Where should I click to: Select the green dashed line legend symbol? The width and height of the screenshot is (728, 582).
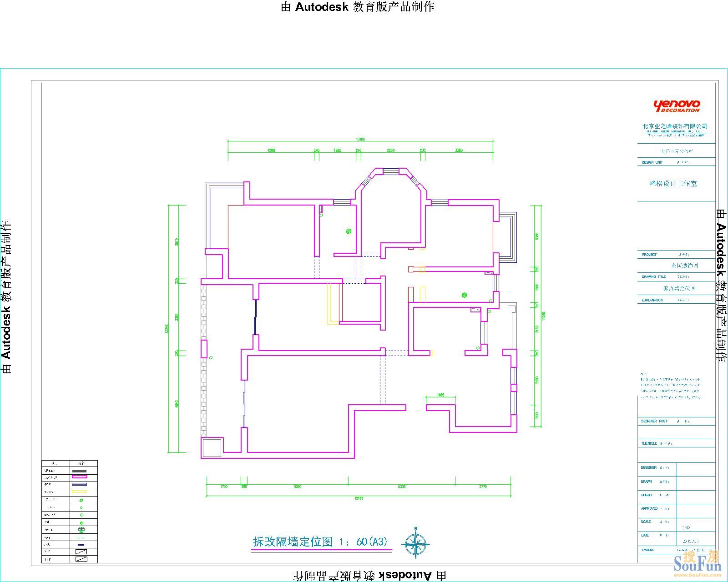[x=81, y=538]
